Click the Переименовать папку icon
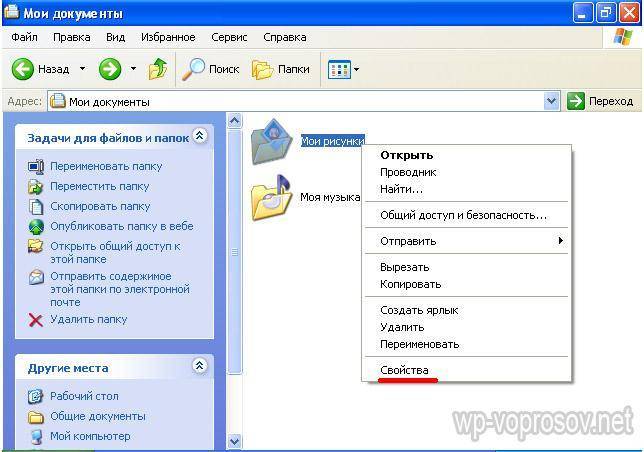Image resolution: width=644 pixels, height=452 pixels. [x=36, y=166]
